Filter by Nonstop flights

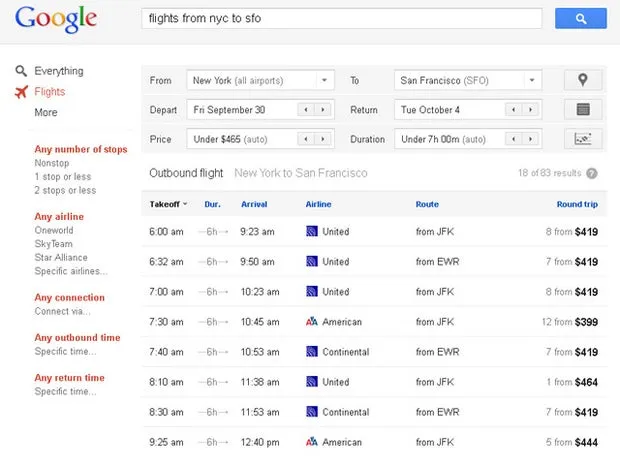tap(52, 163)
